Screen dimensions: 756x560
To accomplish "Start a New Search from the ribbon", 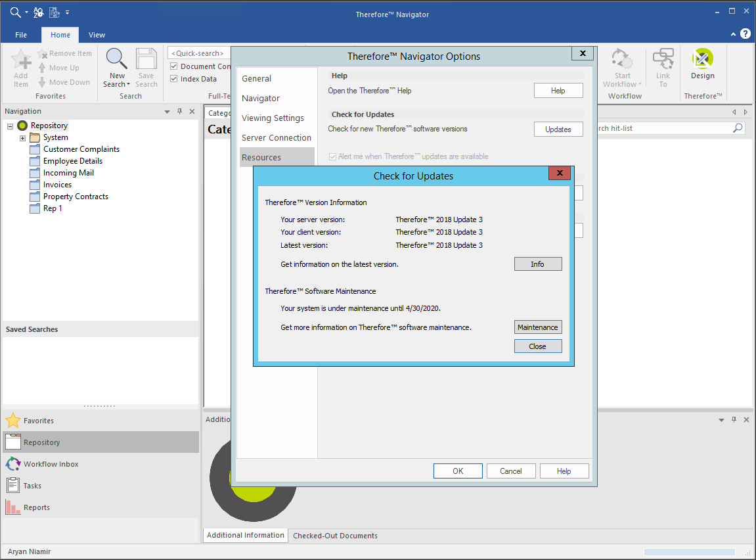I will [117, 68].
